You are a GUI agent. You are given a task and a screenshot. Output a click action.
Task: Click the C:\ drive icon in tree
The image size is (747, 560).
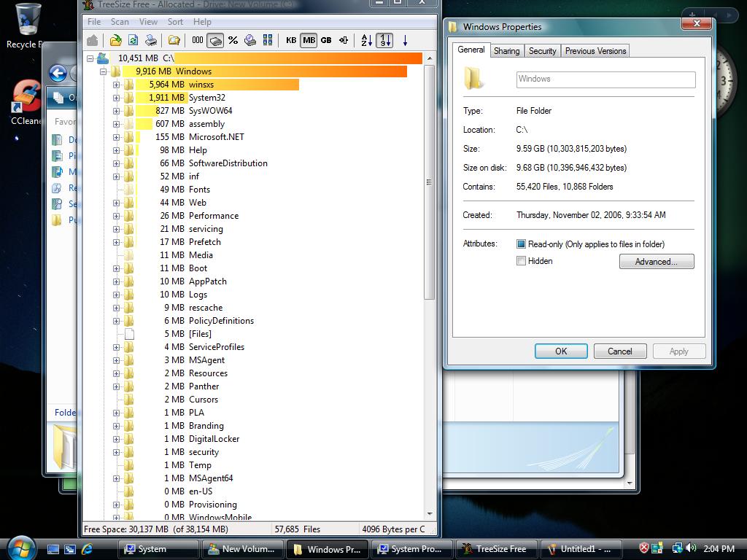tap(102, 58)
